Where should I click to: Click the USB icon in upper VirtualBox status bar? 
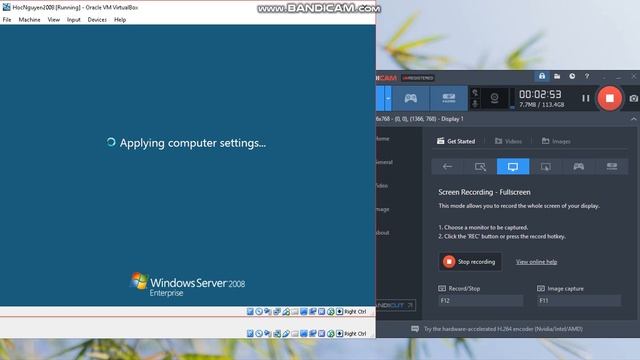286,311
